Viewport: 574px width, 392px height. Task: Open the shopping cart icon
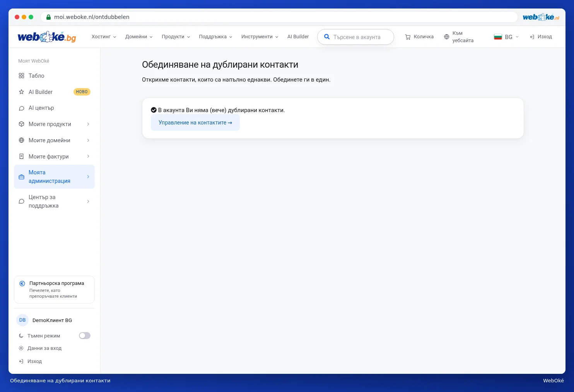408,37
